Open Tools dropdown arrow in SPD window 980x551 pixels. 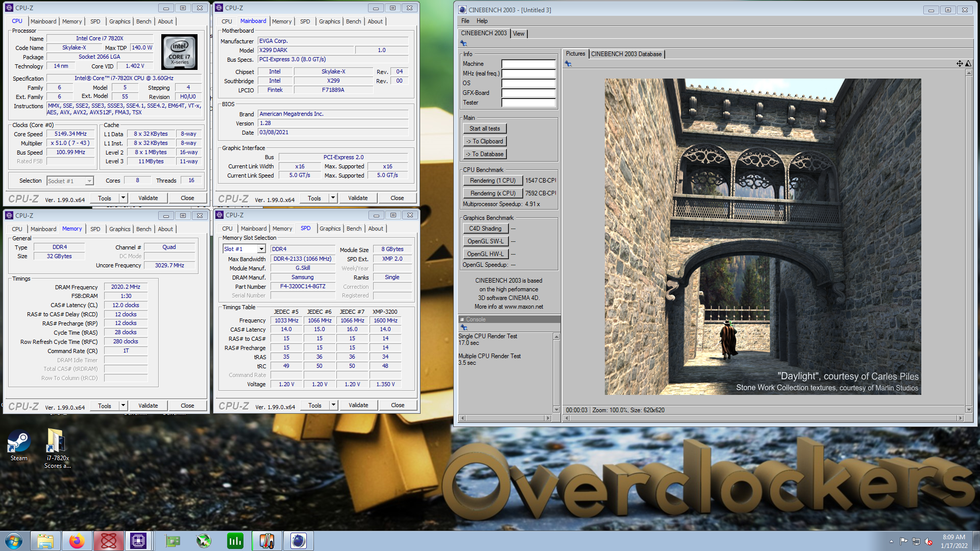pyautogui.click(x=333, y=405)
